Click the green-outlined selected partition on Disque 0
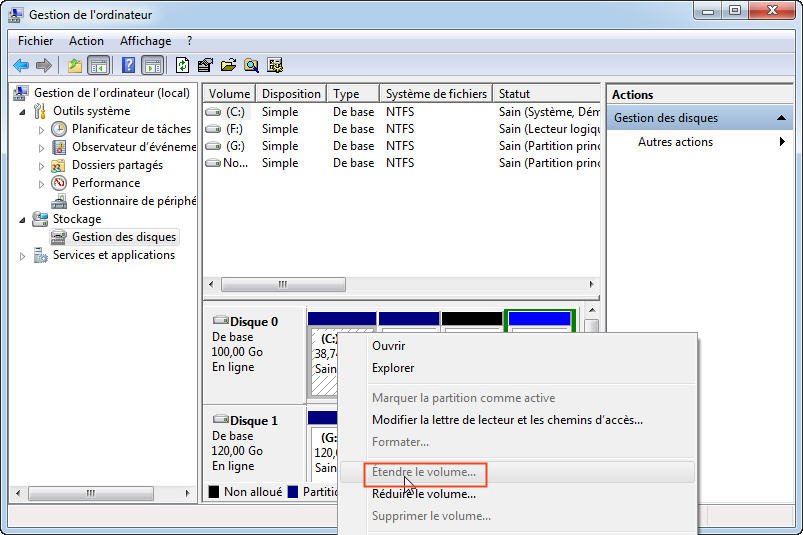This screenshot has width=803, height=535. click(x=540, y=320)
